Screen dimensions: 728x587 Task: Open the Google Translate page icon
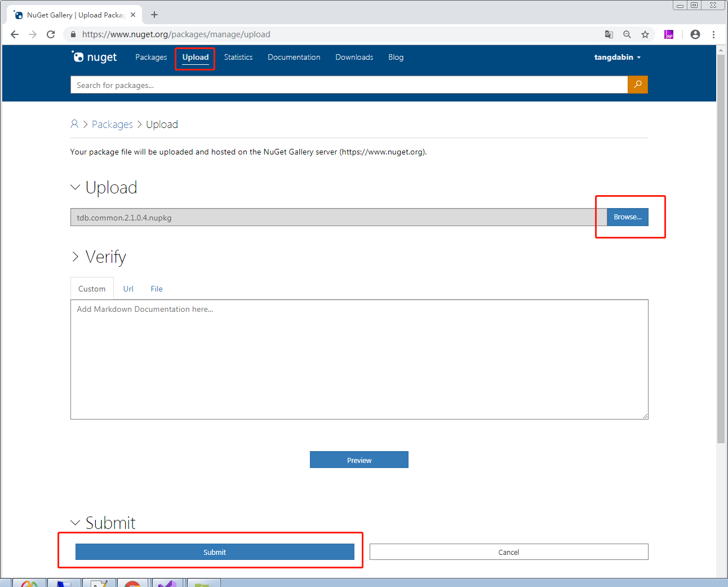pyautogui.click(x=609, y=34)
